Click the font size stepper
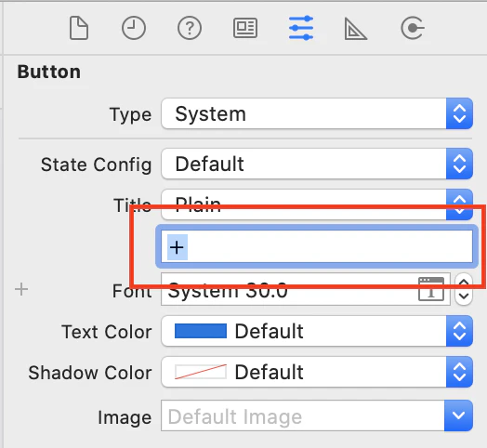 click(464, 289)
